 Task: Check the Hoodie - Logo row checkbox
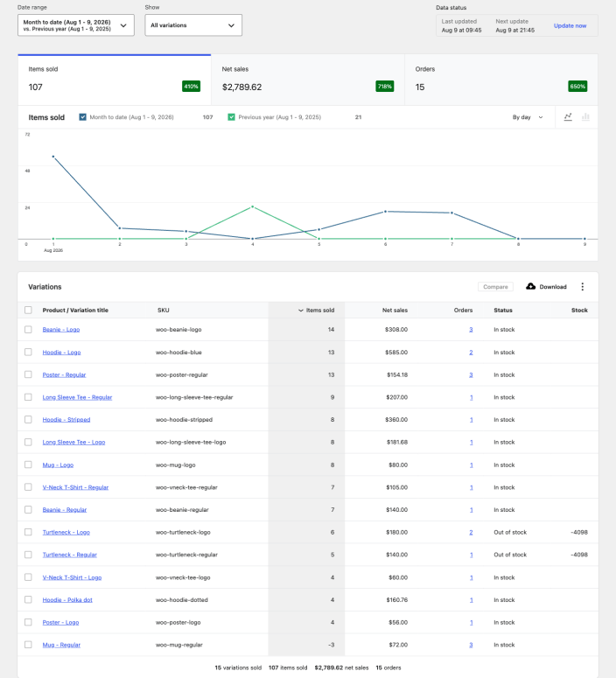pos(28,352)
